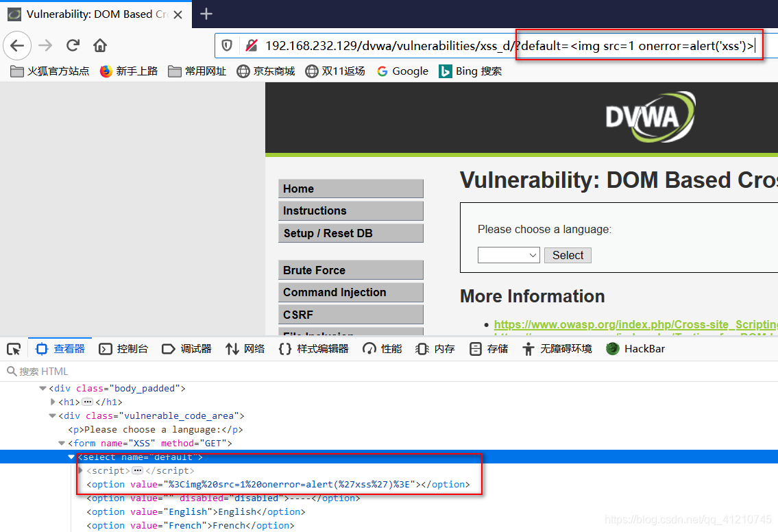Switch to 存储 storage tab
The height and width of the screenshot is (532, 778).
click(x=488, y=349)
